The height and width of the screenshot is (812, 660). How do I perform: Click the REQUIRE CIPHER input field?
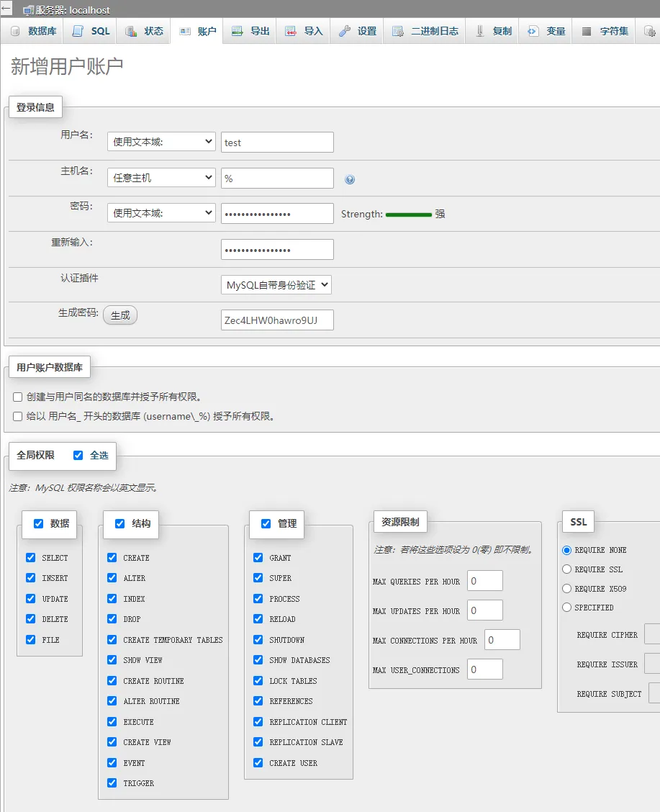coord(652,634)
